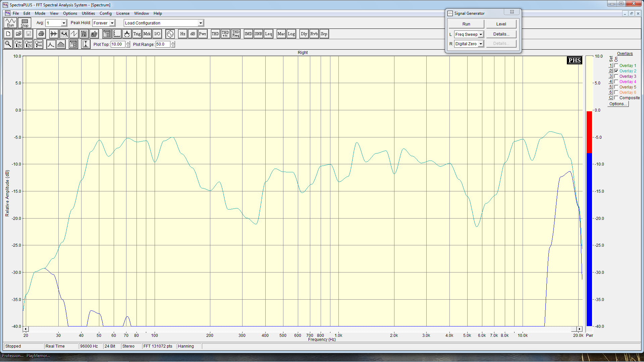Open the signal generator sine-wave icon

coord(170,34)
